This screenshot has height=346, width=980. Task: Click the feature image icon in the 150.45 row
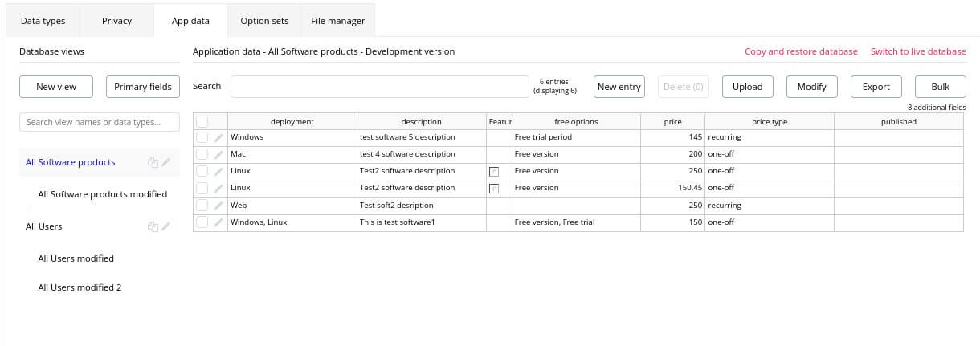pos(494,189)
